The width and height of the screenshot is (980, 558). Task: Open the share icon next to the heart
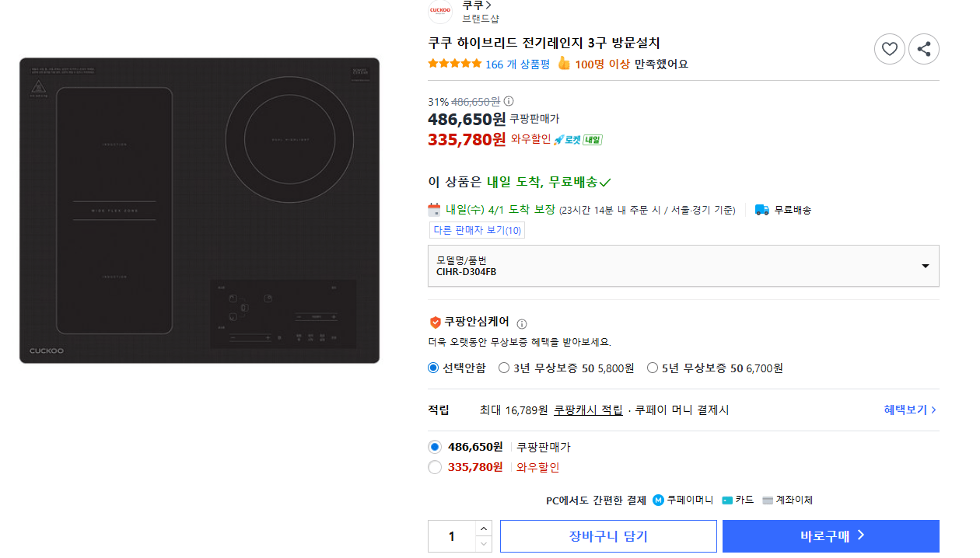923,48
